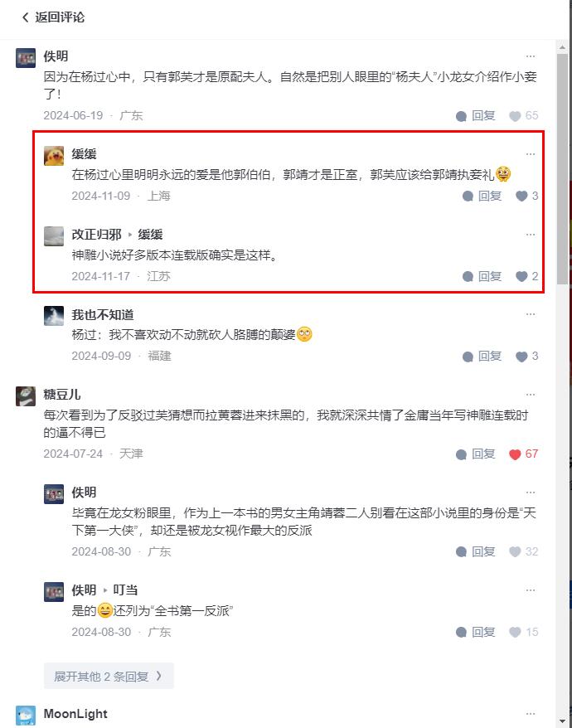Open more menu on 我也不知道's comment
Image resolution: width=572 pixels, height=728 pixels.
[531, 314]
